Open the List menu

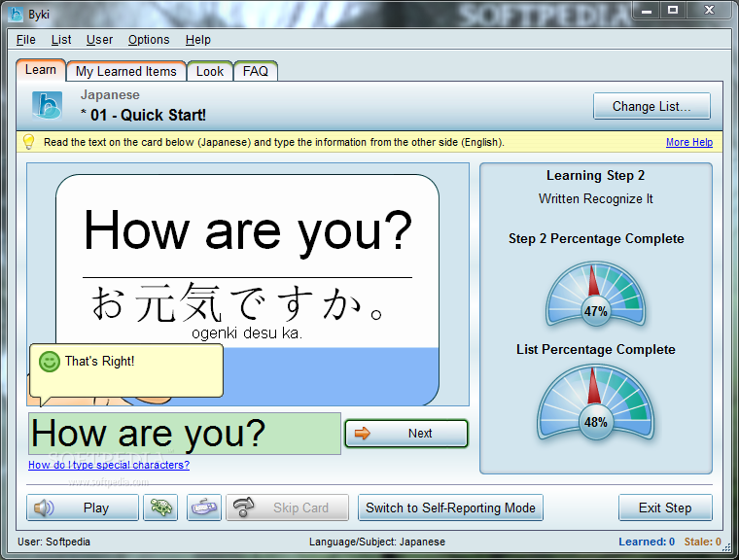(61, 40)
